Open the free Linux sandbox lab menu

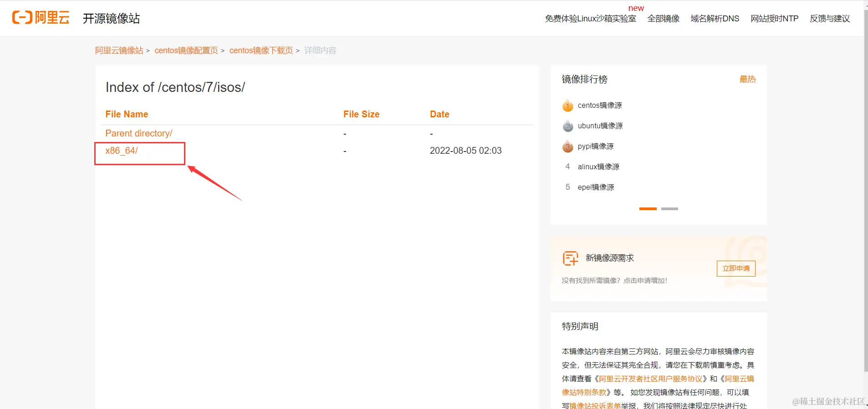(590, 19)
